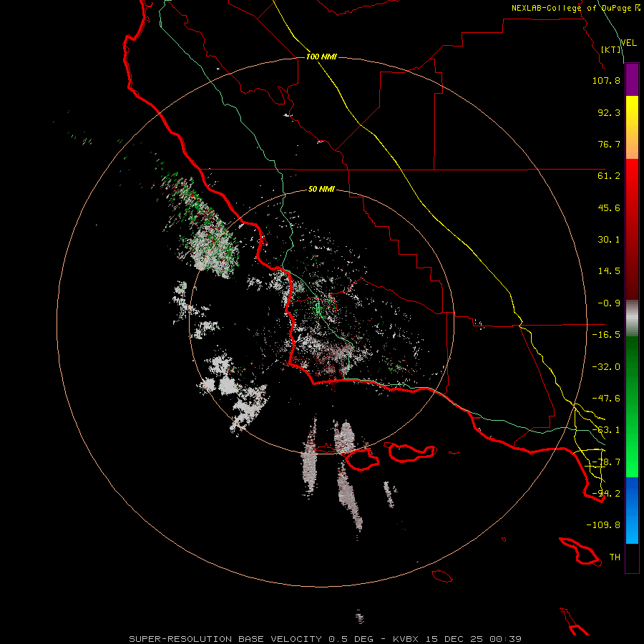Click the Super-Resolution Base Velocity caption

[325, 639]
